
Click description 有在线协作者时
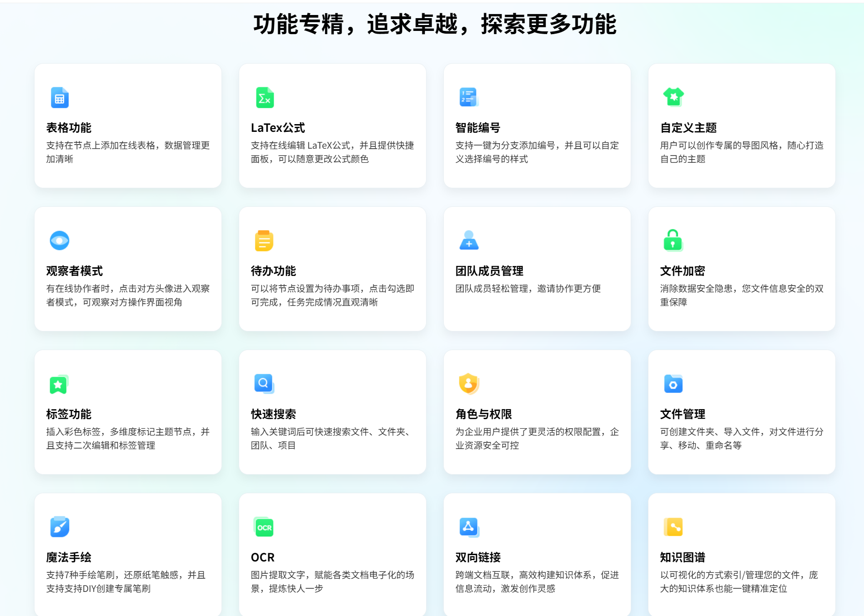pos(78,289)
